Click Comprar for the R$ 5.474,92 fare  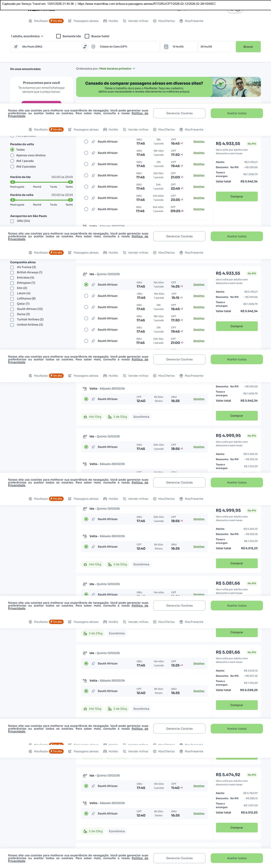point(237,827)
